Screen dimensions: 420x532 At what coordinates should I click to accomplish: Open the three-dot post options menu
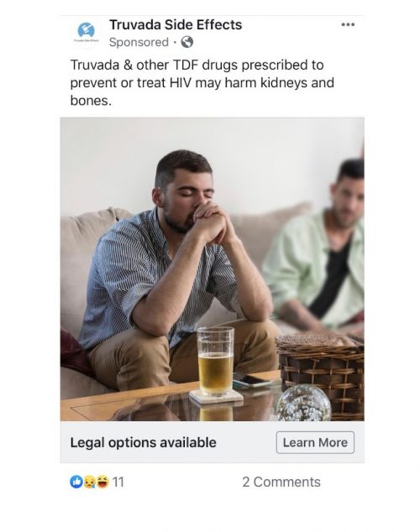pyautogui.click(x=348, y=24)
